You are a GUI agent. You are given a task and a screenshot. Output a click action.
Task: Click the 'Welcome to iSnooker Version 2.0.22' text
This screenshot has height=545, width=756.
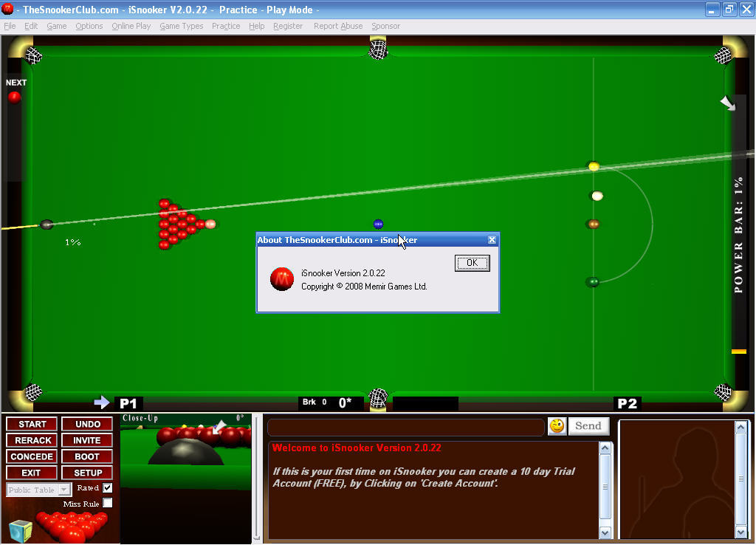(357, 448)
